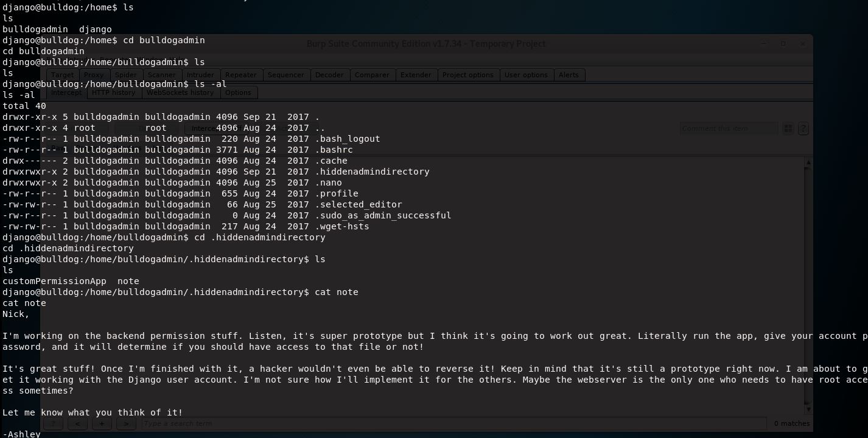868x438 pixels.
Task: Click the next match '>' button
Action: 126,423
